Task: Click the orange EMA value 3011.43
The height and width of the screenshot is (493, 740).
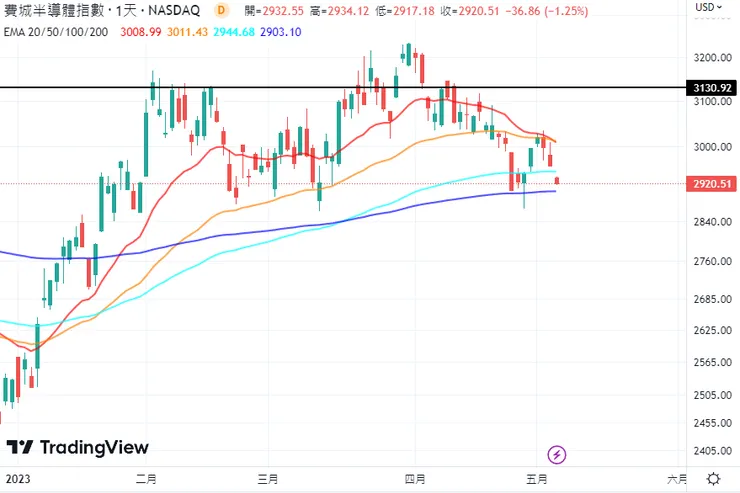Action: coord(187,32)
